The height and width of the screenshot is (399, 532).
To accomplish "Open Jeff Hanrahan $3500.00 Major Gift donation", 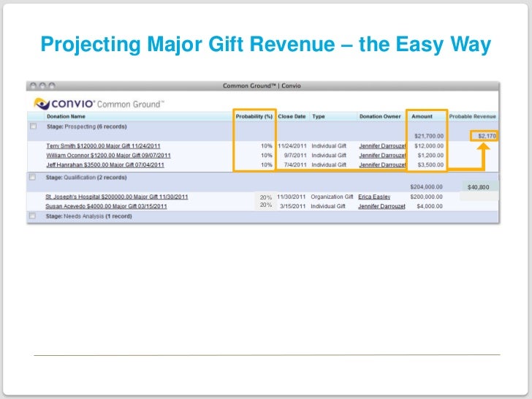I will click(105, 165).
